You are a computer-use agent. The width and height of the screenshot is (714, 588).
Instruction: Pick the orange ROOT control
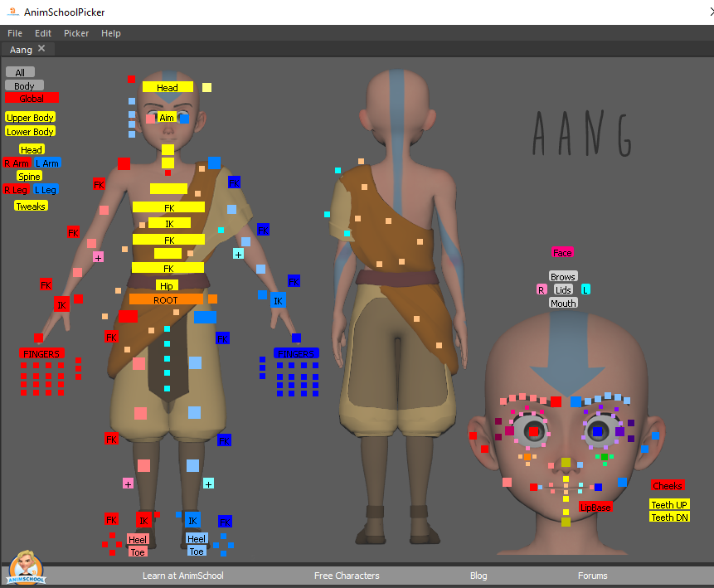(166, 299)
